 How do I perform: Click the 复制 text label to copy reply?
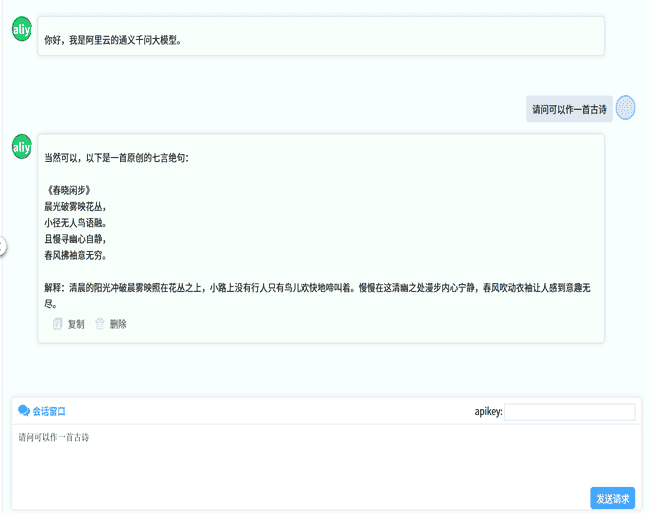click(x=76, y=324)
